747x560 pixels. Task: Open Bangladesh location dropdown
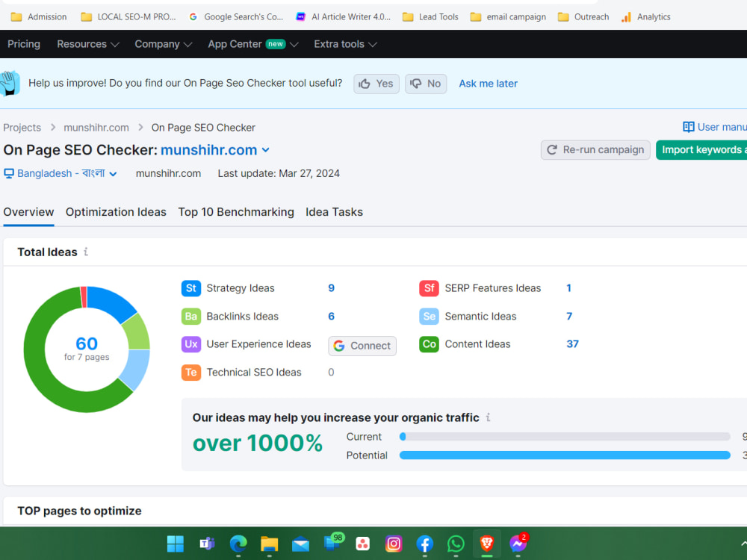61,173
